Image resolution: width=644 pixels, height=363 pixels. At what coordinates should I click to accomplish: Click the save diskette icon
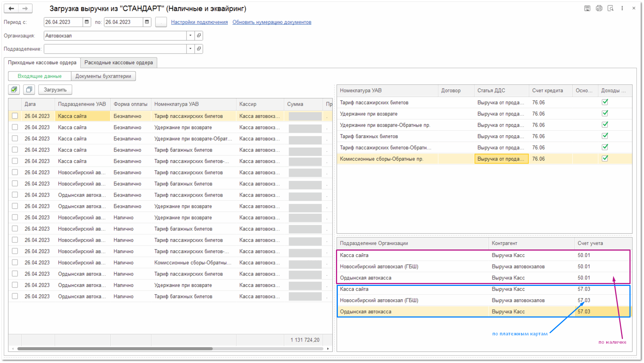[587, 8]
